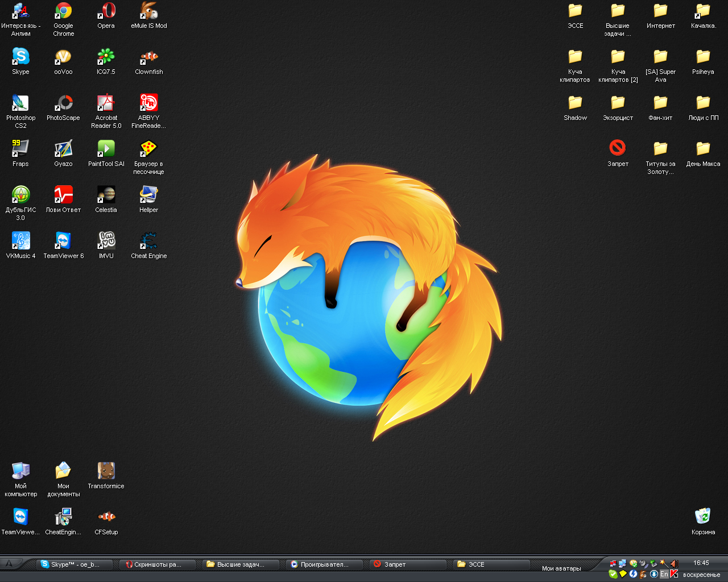Activate the Запрет window in the taskbar
Image resolution: width=728 pixels, height=582 pixels.
[408, 564]
